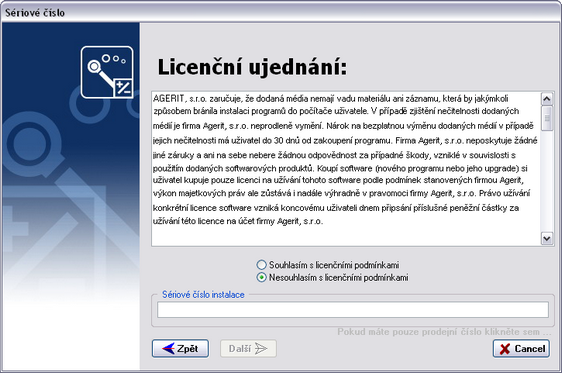Viewport: 562px width, 373px height.
Task: Click the 'Sériové číslo instalace' group label
Action: tap(203, 295)
